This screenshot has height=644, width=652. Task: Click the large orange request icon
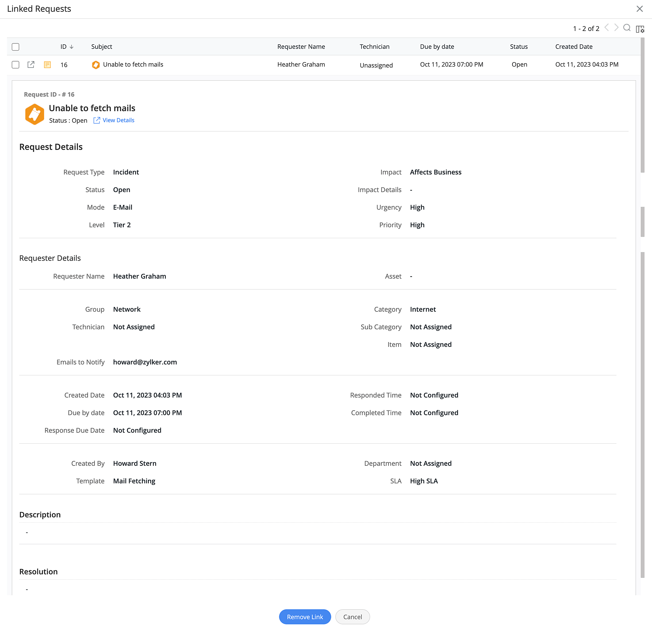tap(35, 114)
